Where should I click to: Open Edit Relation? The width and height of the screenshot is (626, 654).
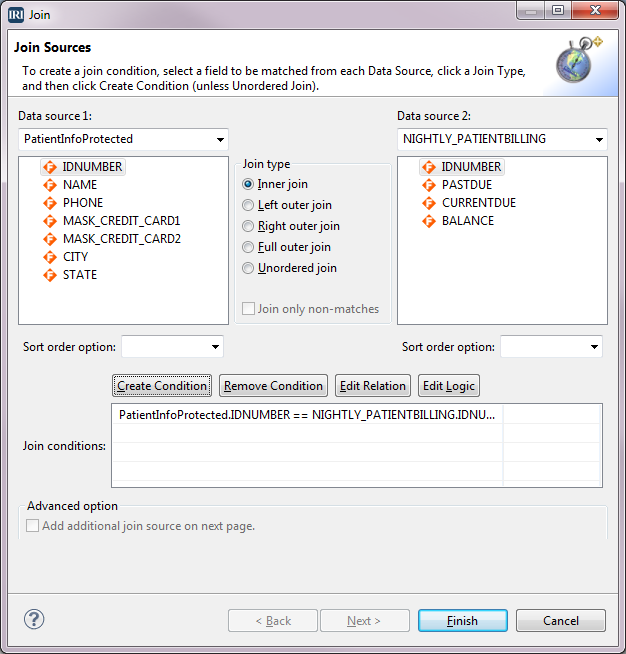(373, 386)
